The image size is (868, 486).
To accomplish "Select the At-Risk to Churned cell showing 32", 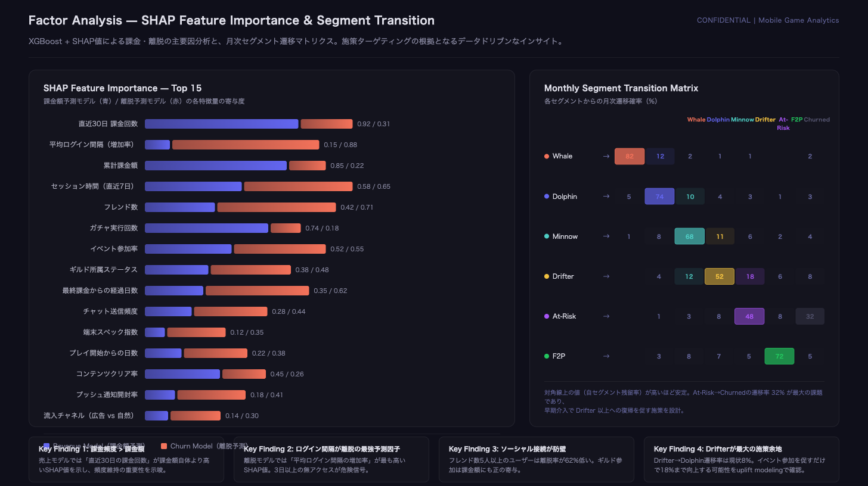I will coord(810,316).
